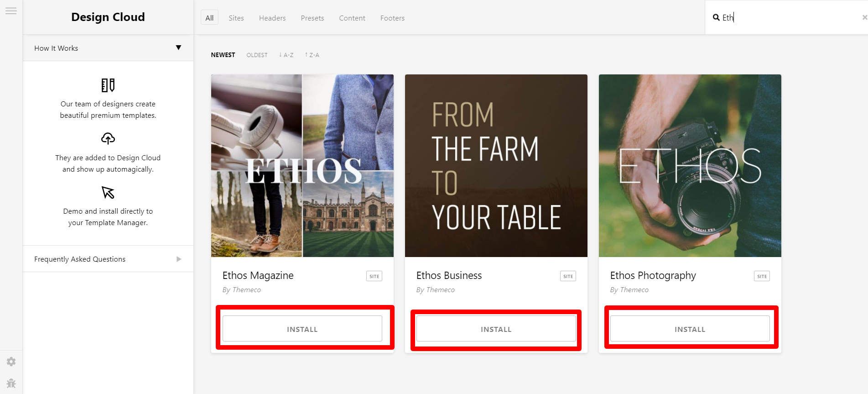Image resolution: width=868 pixels, height=394 pixels.
Task: Show the Footers tab
Action: tap(392, 18)
